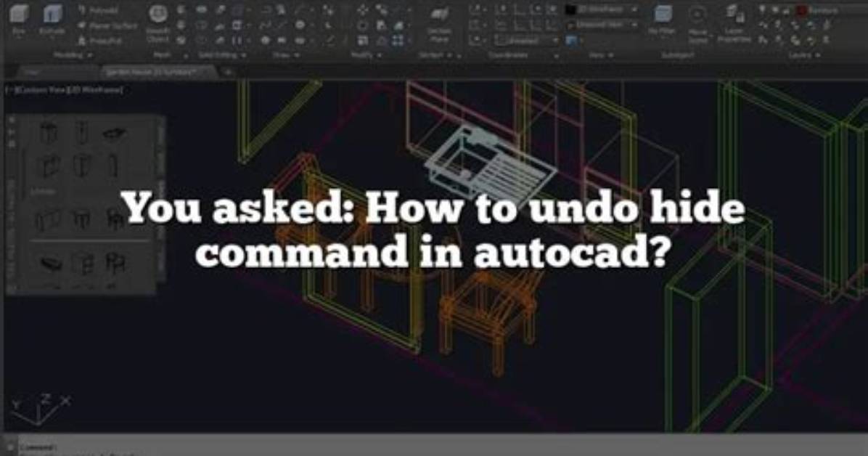The width and height of the screenshot is (868, 456).
Task: Click the highlighted array icon in Modify panel
Action: 398,41
